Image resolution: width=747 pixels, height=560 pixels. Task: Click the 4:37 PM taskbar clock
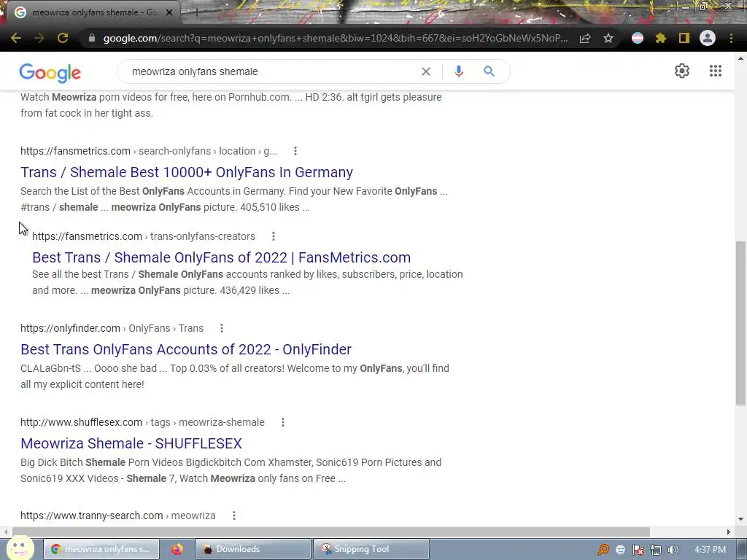click(710, 550)
